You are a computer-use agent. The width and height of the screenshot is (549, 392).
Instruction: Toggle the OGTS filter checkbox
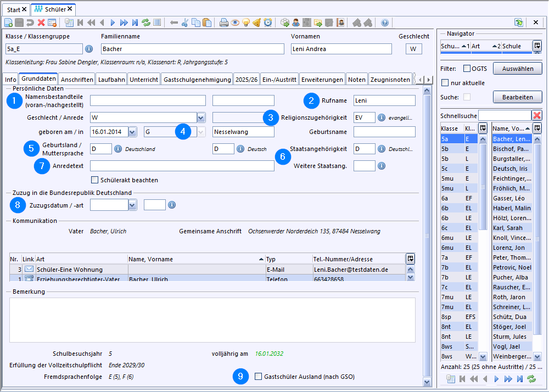click(467, 69)
